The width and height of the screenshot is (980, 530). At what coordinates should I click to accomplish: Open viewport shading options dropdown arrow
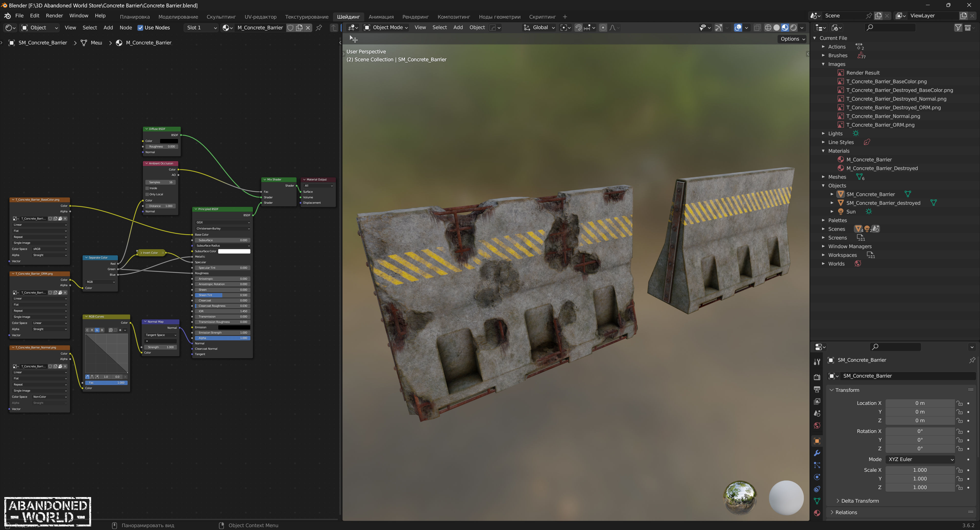[x=802, y=28]
